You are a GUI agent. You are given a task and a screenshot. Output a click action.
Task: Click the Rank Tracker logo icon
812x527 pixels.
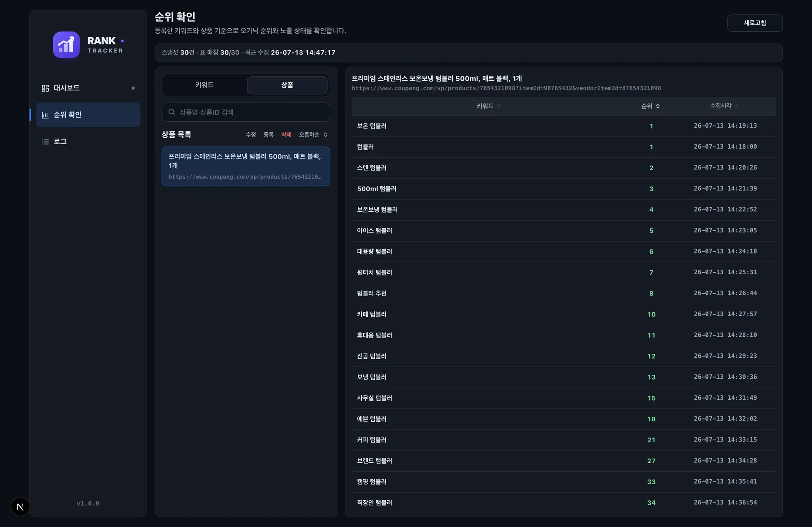click(x=66, y=45)
